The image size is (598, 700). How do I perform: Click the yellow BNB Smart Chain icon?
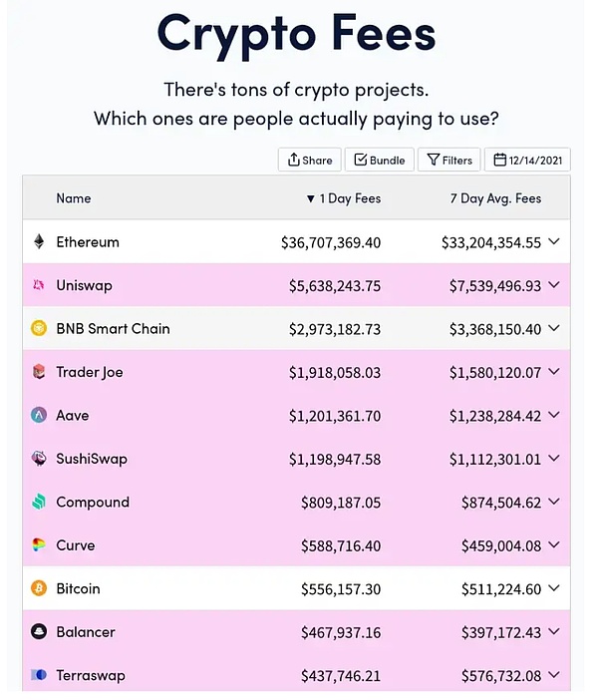pyautogui.click(x=39, y=328)
